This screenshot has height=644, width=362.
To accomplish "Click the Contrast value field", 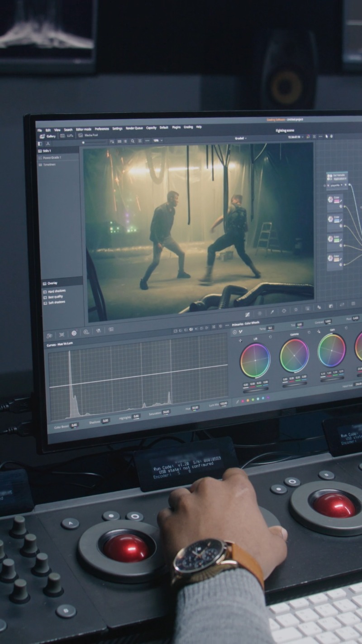I will [x=328, y=322].
